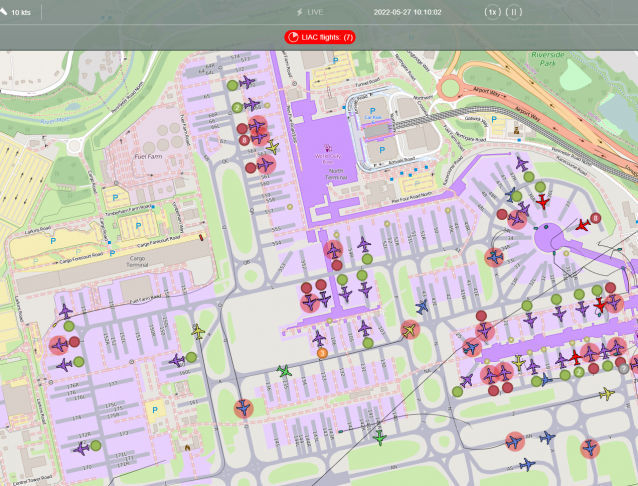Select the red aircraft on the pier roundel

543,202
